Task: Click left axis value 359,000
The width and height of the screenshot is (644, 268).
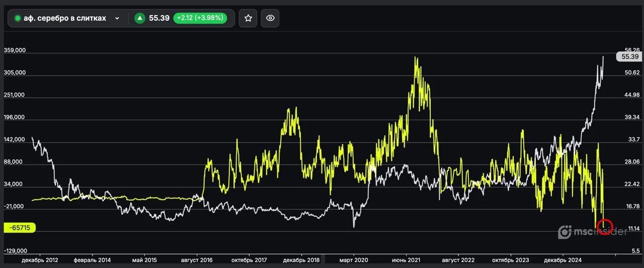Action: click(15, 51)
